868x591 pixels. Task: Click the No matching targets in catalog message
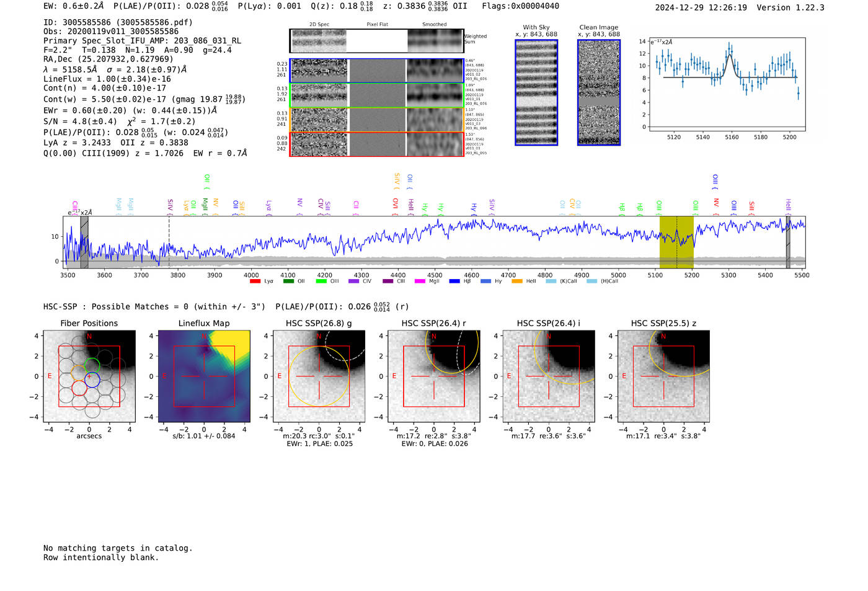(118, 548)
